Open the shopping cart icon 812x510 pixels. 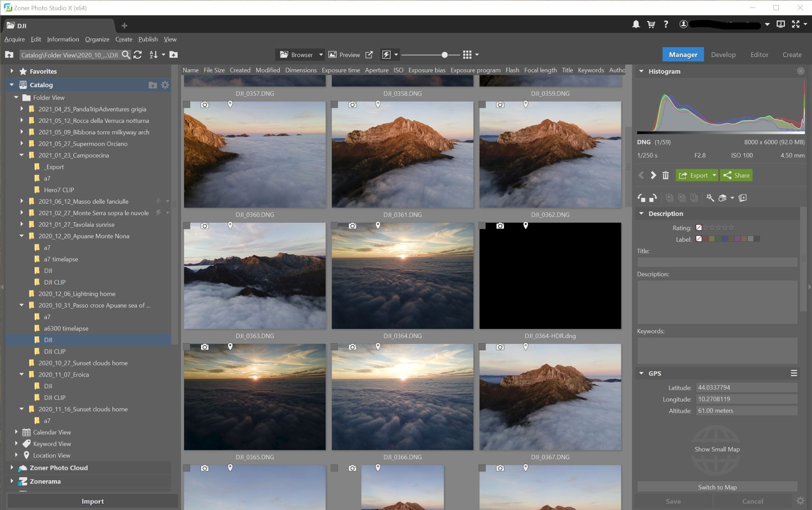tap(651, 24)
